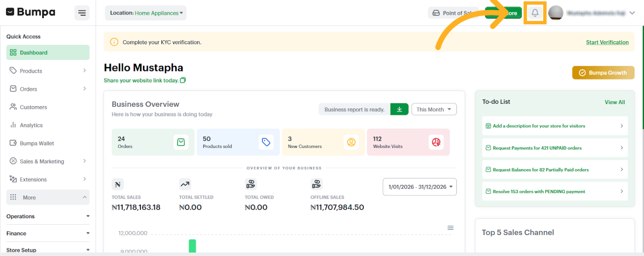Viewport: 644px width, 256px height.
Task: Click the Offline Sales hand icon
Action: pos(316,184)
